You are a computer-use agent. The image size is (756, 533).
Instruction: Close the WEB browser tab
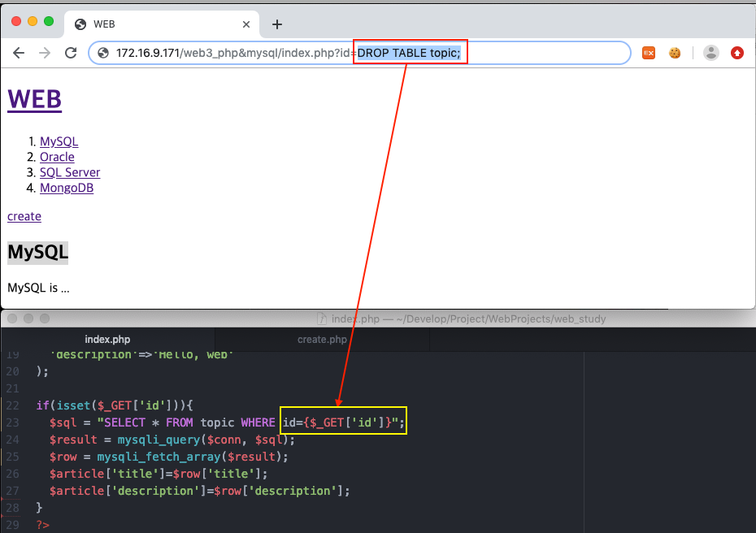[245, 24]
